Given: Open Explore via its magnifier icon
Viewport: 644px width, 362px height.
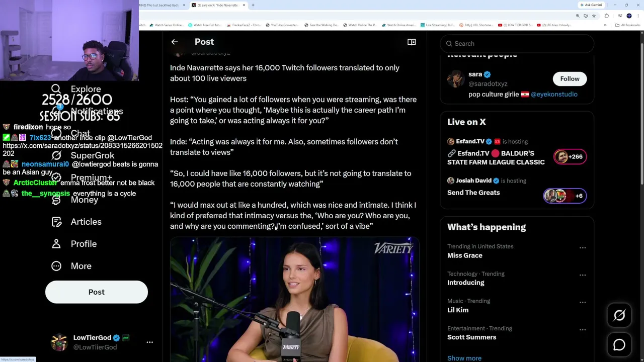Looking at the screenshot, I should [56, 89].
